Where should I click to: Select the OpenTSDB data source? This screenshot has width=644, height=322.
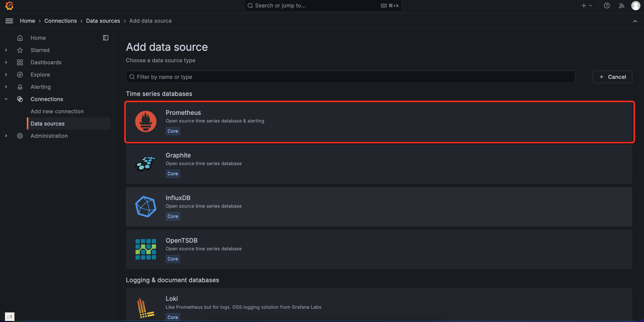pos(379,250)
